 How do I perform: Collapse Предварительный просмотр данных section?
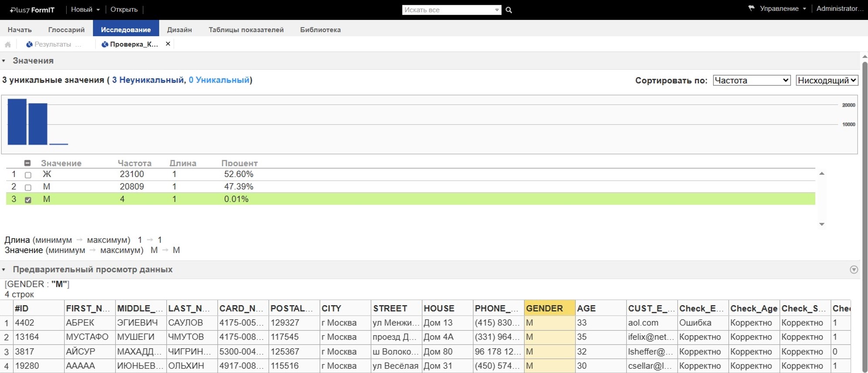coord(4,270)
